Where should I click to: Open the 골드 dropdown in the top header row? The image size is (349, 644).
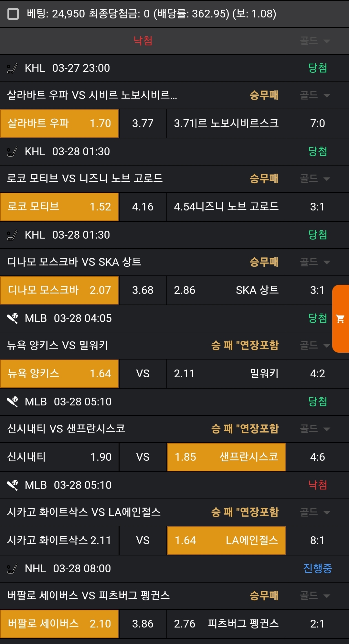(315, 41)
